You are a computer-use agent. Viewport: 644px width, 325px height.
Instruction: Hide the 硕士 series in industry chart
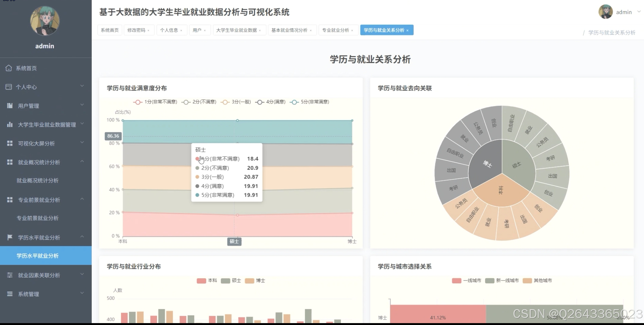coord(231,281)
